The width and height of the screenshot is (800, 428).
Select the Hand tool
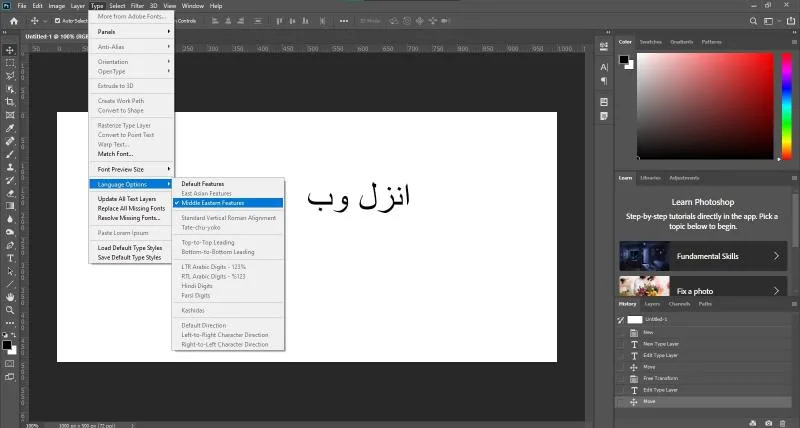pos(10,297)
